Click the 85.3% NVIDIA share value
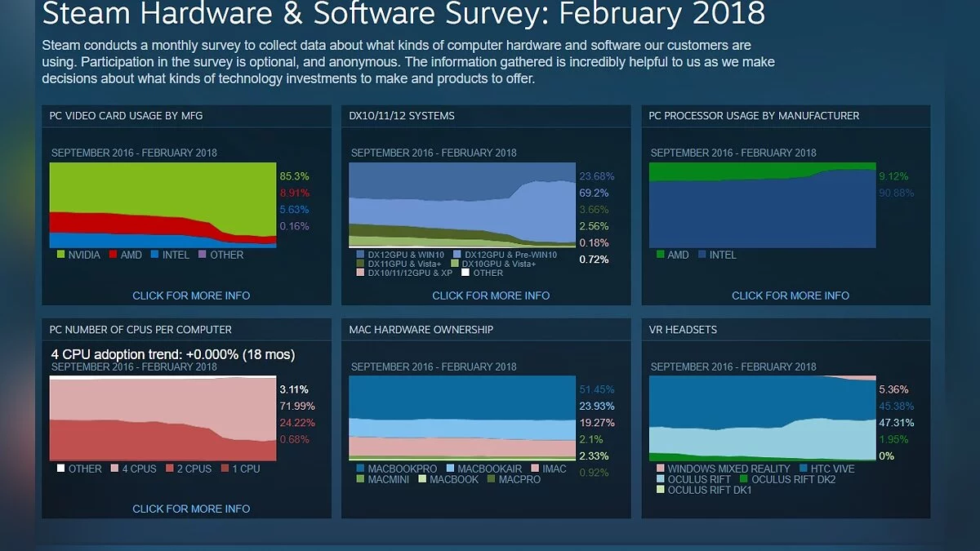Image resolution: width=980 pixels, height=551 pixels. coord(294,176)
